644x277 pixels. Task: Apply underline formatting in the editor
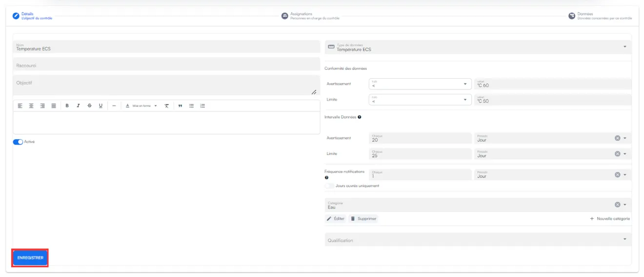pos(101,106)
